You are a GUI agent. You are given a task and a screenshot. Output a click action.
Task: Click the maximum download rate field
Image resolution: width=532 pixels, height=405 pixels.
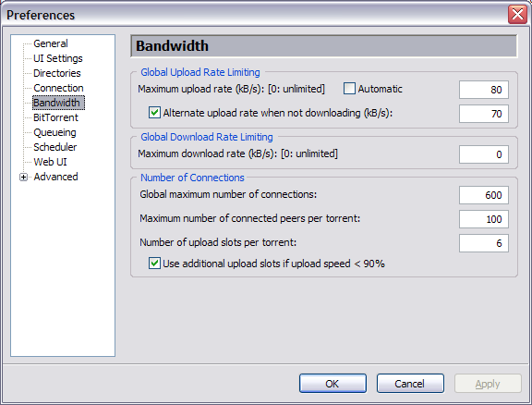[x=484, y=154]
